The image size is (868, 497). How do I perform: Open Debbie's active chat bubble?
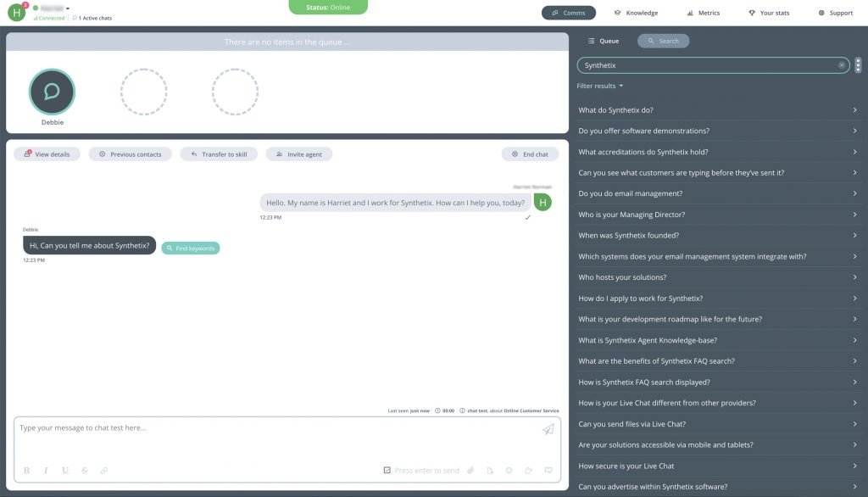coord(52,92)
